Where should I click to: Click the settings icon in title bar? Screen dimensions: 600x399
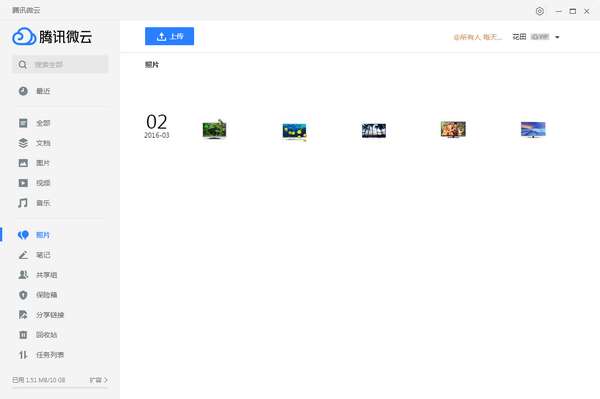(540, 11)
